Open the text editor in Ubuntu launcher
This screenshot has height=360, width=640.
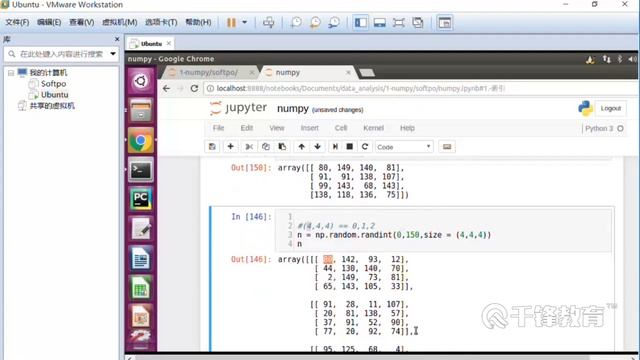[x=141, y=229]
